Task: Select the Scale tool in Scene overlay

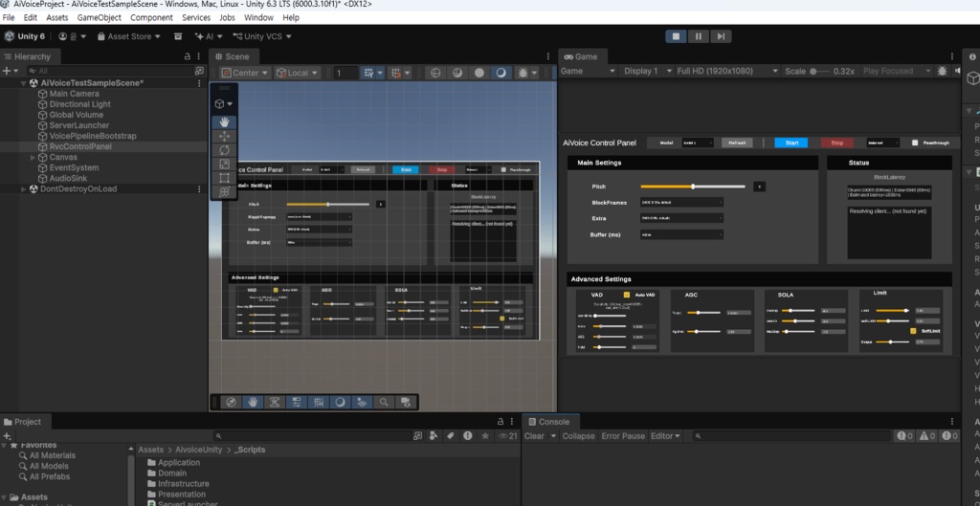Action: coord(224,164)
